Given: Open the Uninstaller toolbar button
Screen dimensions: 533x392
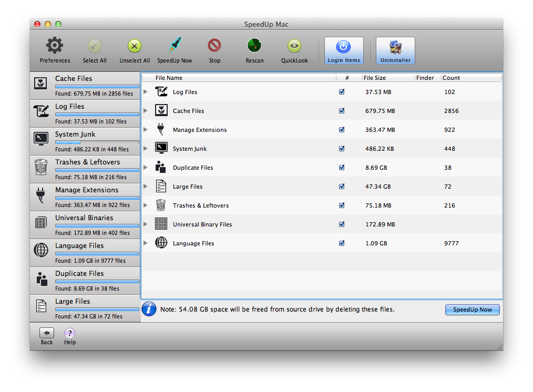Looking at the screenshot, I should click(395, 50).
